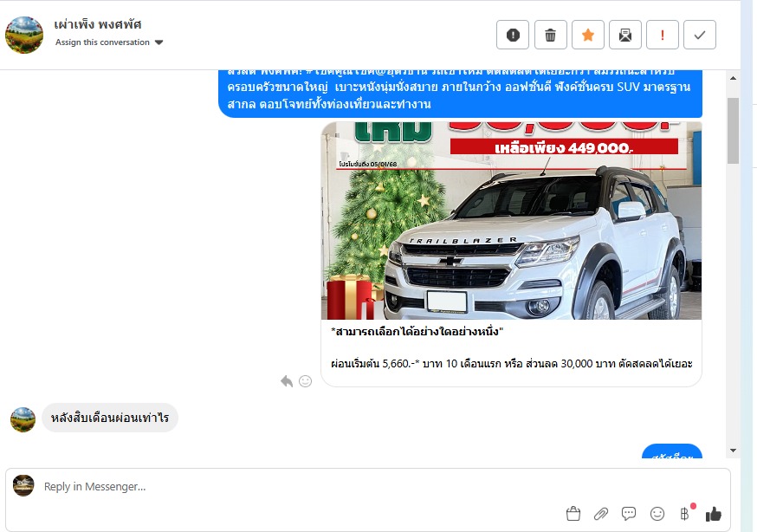Click sender avatar beside customer message
Viewport: 757px width, 532px height.
[23, 419]
